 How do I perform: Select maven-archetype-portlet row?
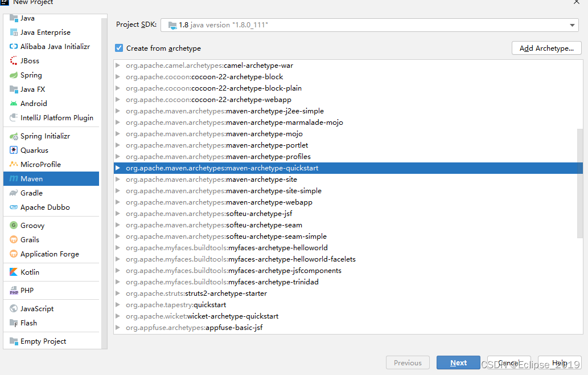pyautogui.click(x=348, y=145)
